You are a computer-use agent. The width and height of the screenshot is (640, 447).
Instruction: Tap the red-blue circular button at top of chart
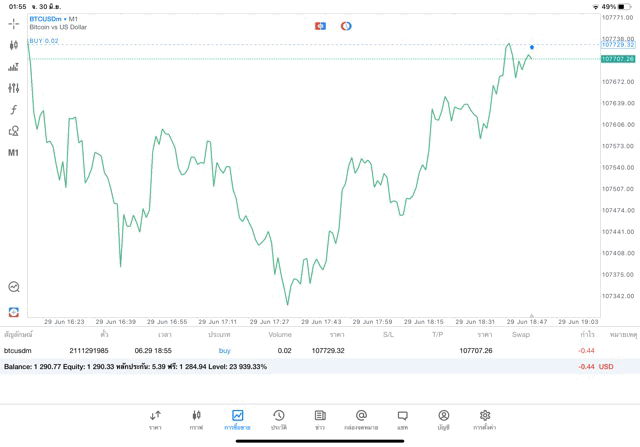[x=346, y=25]
